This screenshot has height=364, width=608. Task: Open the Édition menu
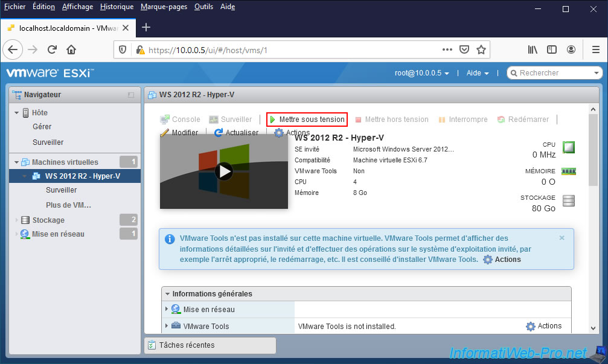(x=43, y=7)
